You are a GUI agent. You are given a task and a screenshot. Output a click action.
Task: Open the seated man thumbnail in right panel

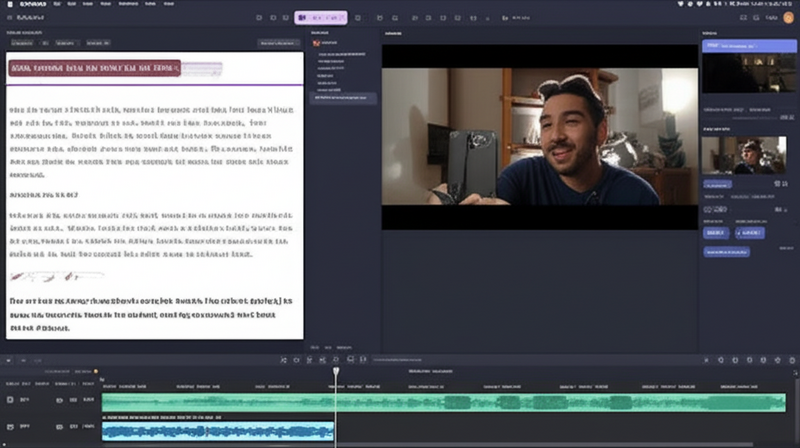click(x=744, y=155)
